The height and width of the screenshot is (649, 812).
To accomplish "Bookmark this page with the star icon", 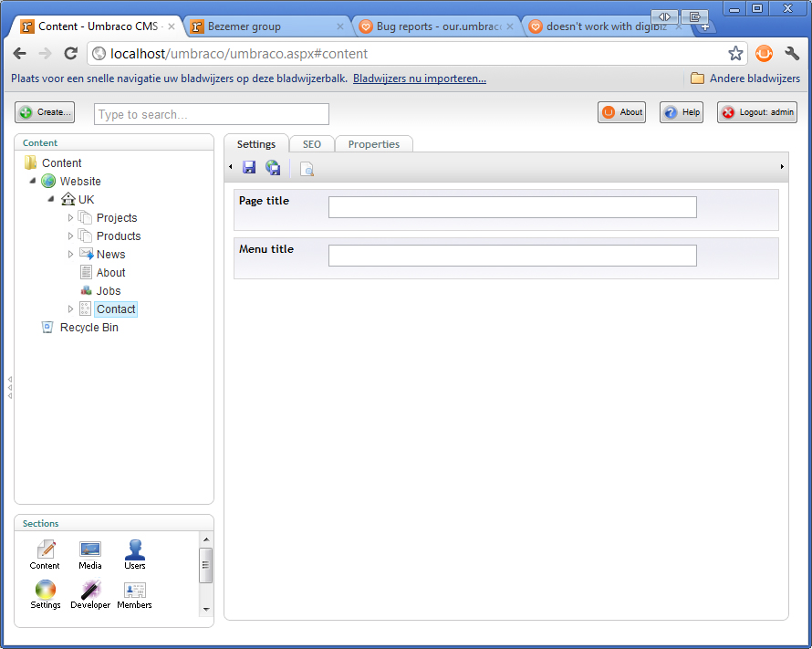I will tap(735, 54).
